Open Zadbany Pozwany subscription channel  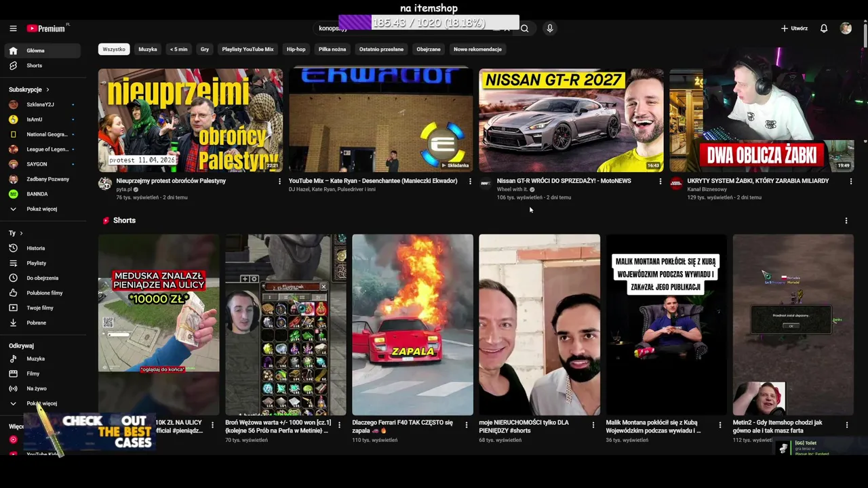point(42,179)
